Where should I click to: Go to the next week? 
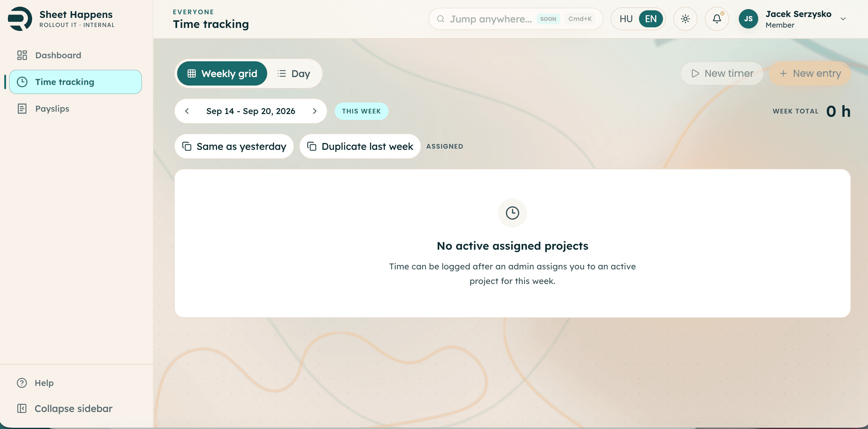tap(315, 111)
